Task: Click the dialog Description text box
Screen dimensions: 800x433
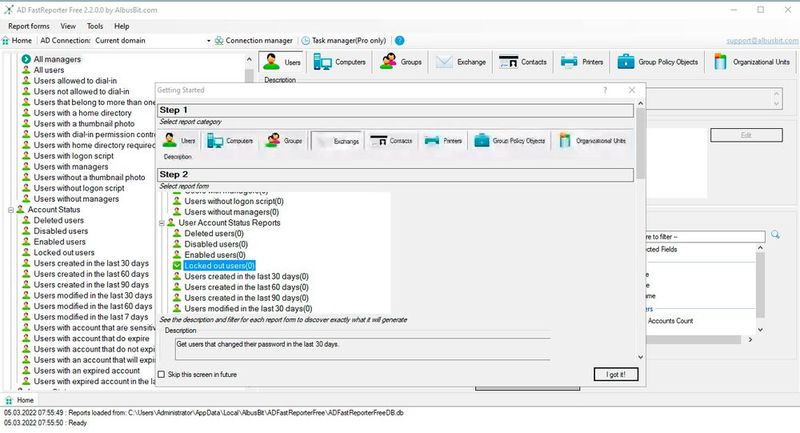Action: (362, 349)
